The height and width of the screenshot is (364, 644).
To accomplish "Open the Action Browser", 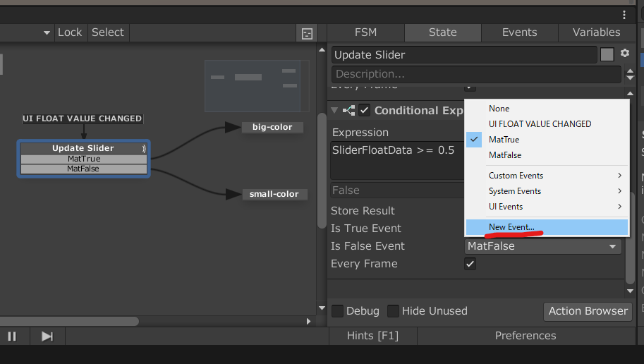I will click(x=588, y=311).
